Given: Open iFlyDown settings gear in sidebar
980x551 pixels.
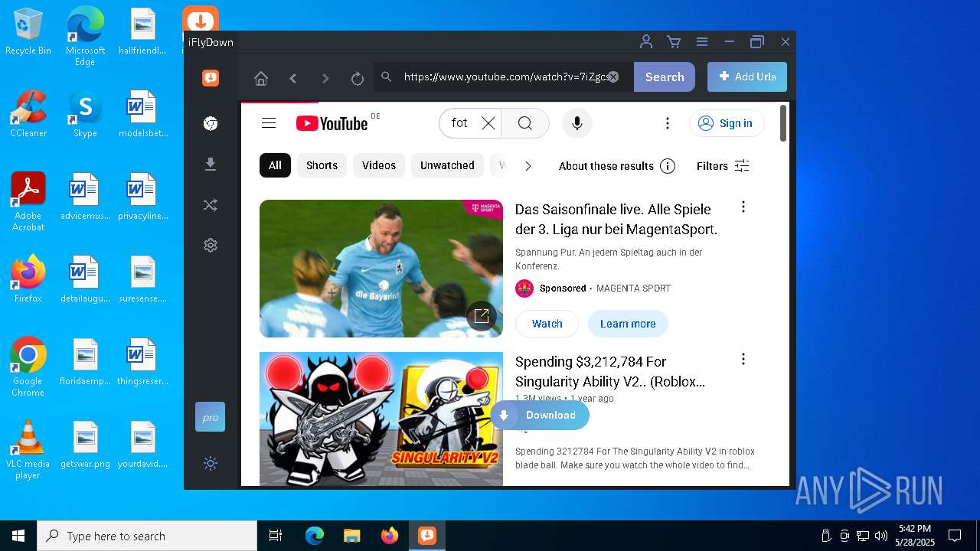Looking at the screenshot, I should [x=211, y=245].
